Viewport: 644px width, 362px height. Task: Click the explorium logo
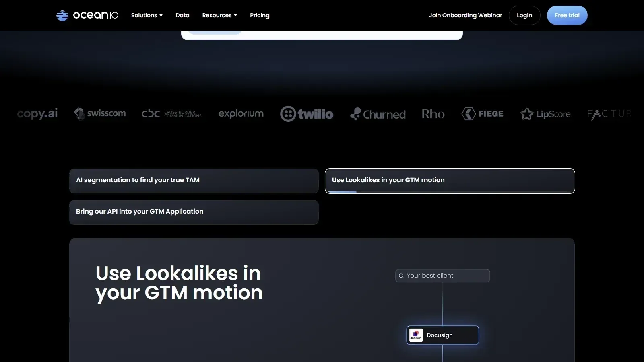241,114
